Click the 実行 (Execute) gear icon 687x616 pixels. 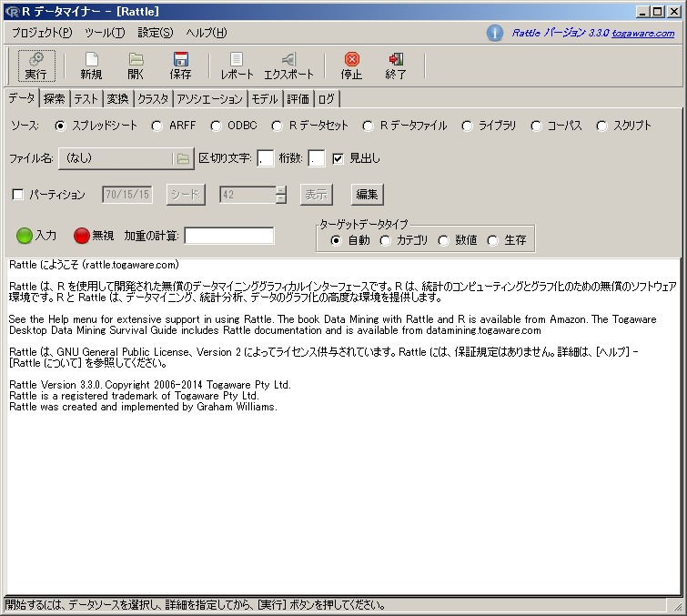pyautogui.click(x=36, y=59)
